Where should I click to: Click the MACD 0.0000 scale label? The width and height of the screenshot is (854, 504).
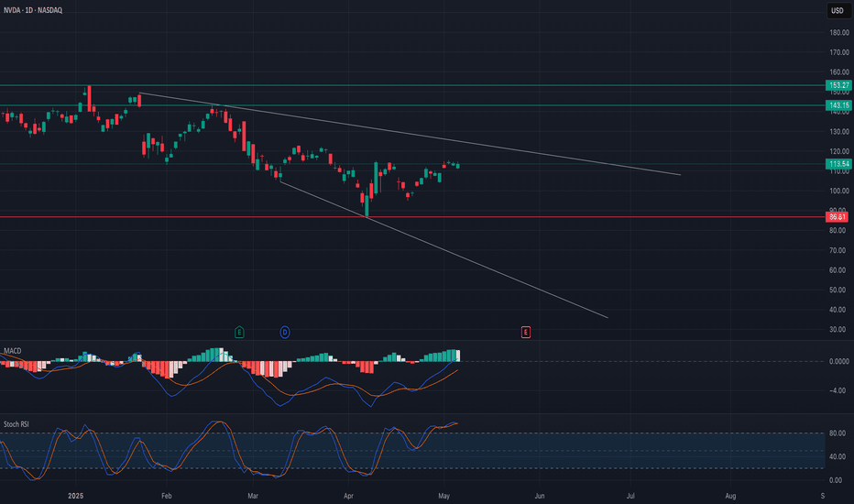(x=838, y=361)
